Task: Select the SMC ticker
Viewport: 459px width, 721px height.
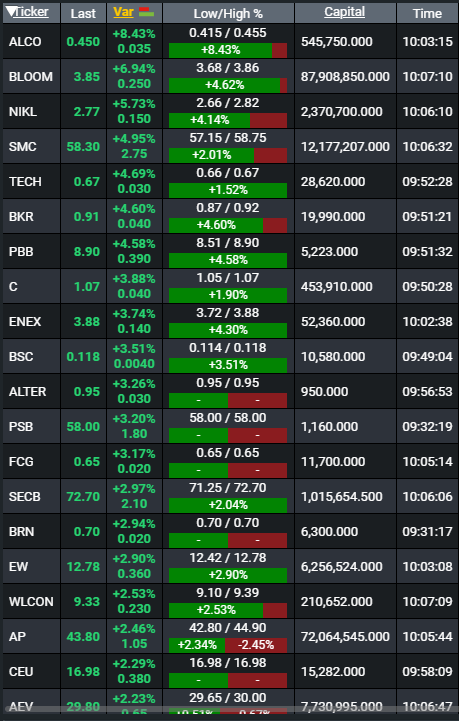Action: 23,146
